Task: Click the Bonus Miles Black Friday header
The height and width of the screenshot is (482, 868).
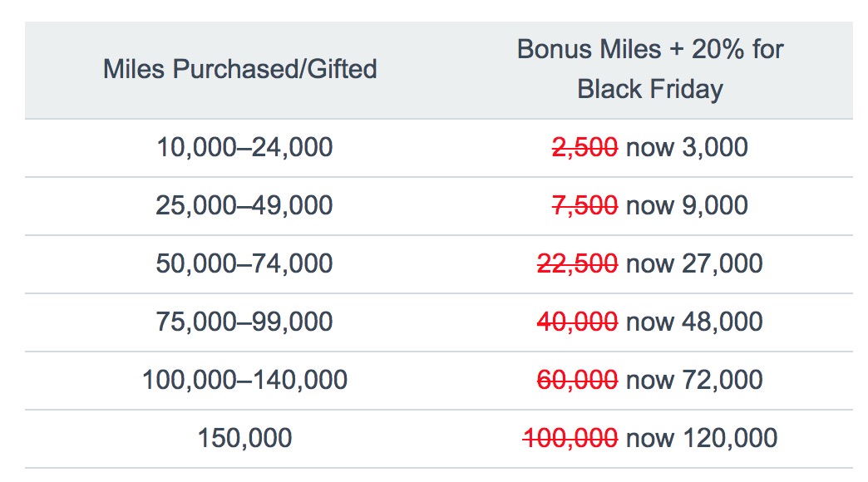Action: 650,69
